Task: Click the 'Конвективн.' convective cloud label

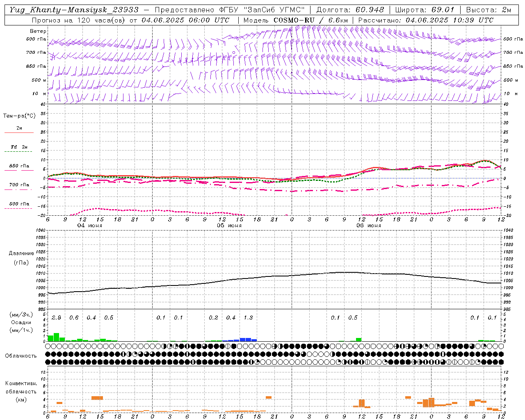Action: [21, 383]
